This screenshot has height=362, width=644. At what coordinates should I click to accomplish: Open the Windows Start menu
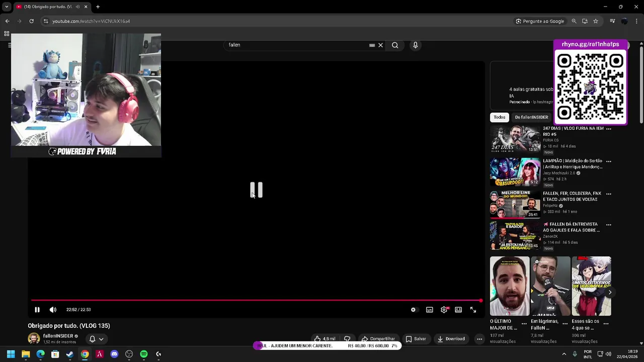point(11,354)
